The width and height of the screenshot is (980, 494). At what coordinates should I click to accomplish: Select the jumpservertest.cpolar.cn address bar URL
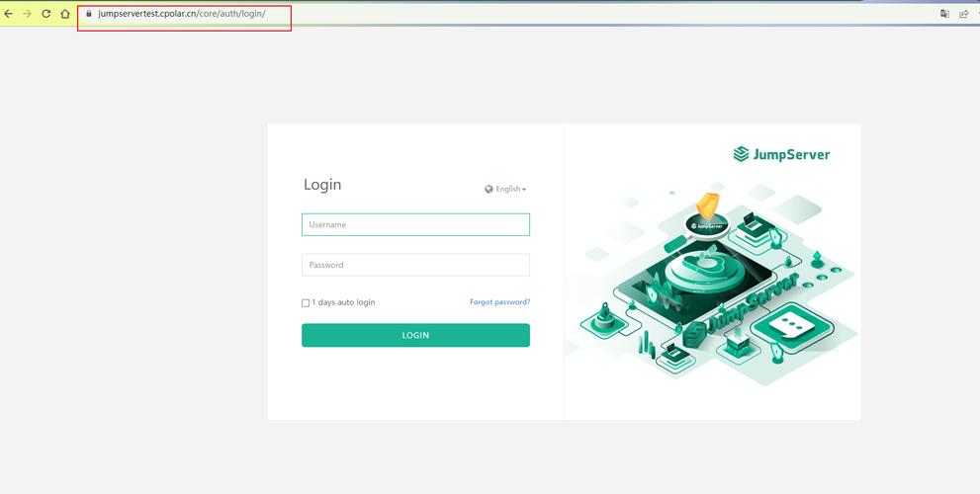pyautogui.click(x=182, y=14)
